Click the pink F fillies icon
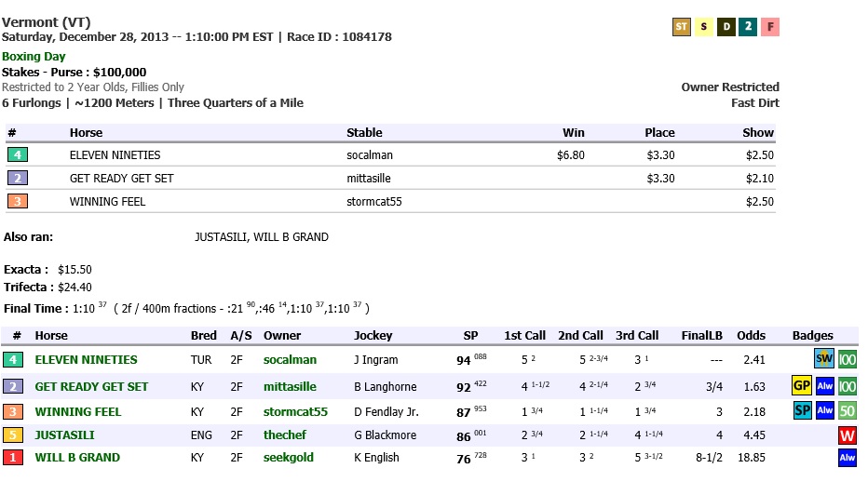The image size is (868, 495). point(769,27)
